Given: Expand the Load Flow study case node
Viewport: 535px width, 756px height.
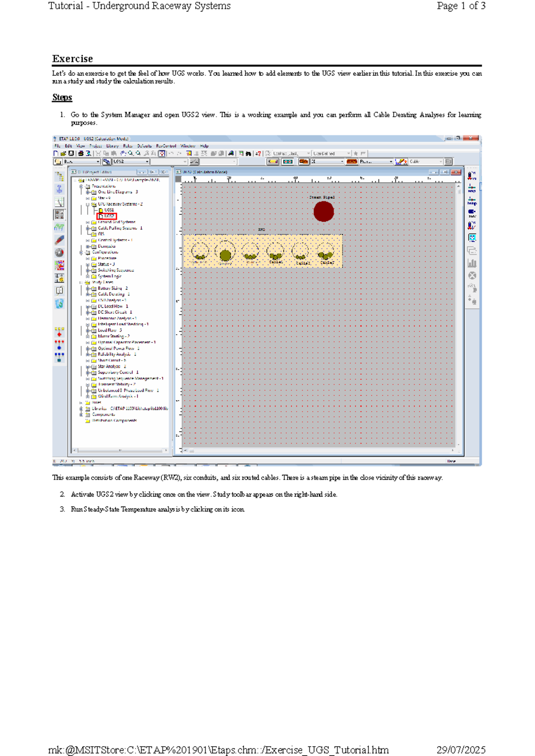Looking at the screenshot, I should (x=88, y=330).
